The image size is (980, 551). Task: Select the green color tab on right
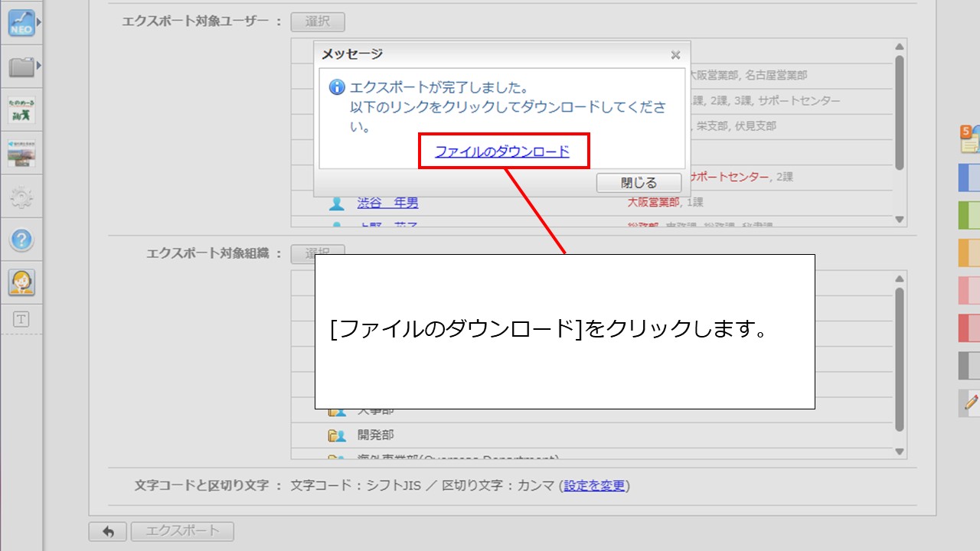click(x=969, y=215)
